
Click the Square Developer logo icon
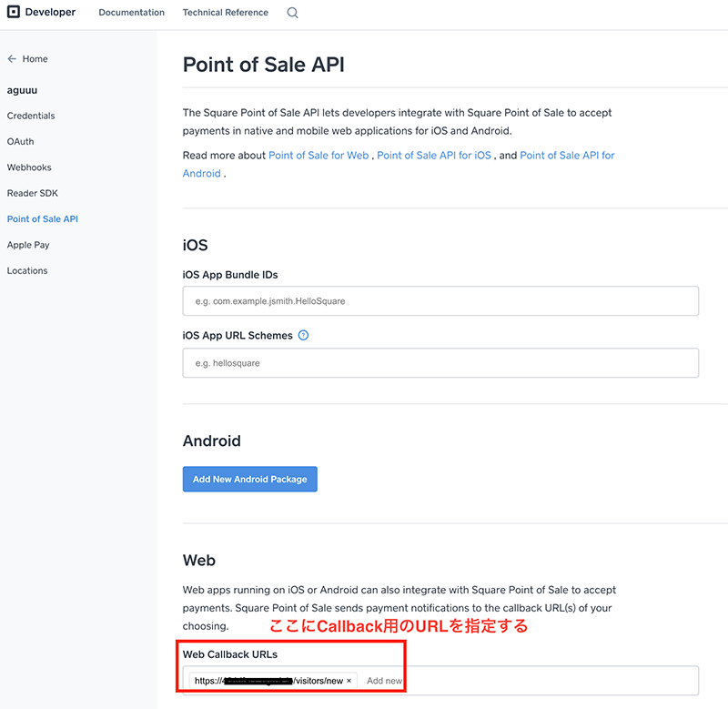point(14,12)
